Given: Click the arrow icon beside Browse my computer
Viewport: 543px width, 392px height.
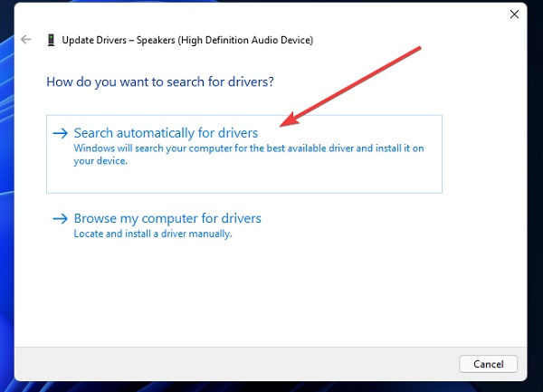Looking at the screenshot, I should coord(60,218).
